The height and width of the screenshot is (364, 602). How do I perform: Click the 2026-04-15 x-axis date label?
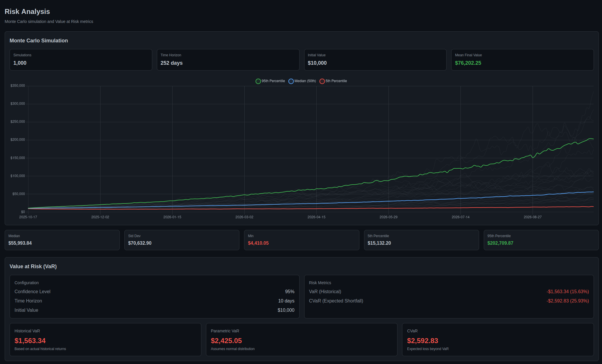316,217
